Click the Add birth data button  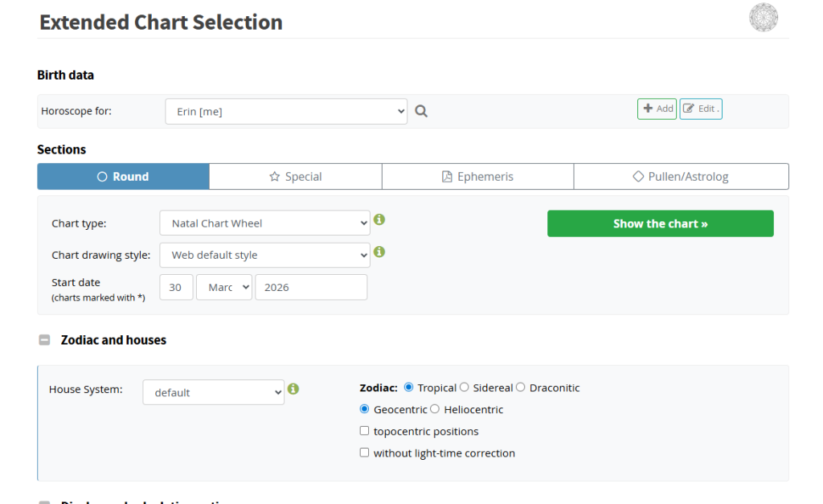coord(657,109)
